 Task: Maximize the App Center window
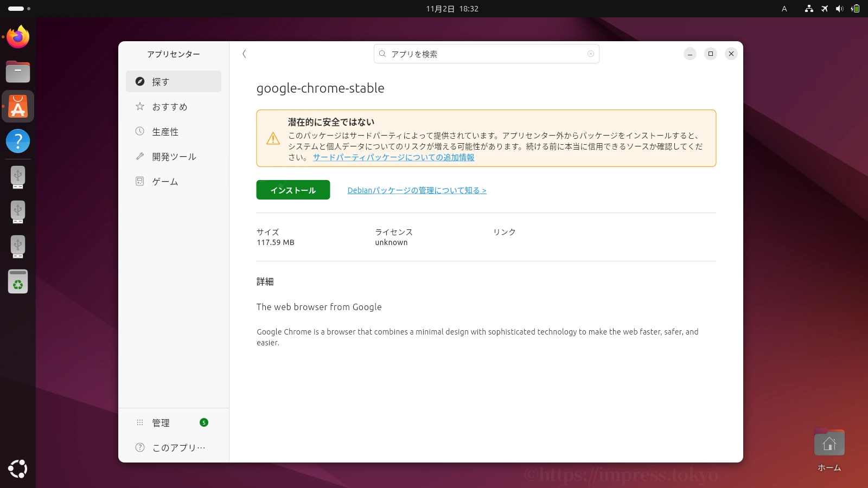711,54
